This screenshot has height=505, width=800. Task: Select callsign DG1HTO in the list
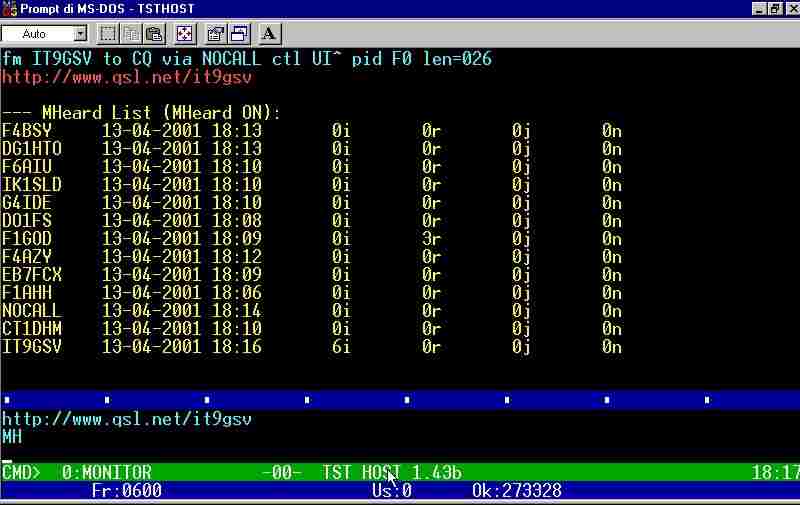32,148
